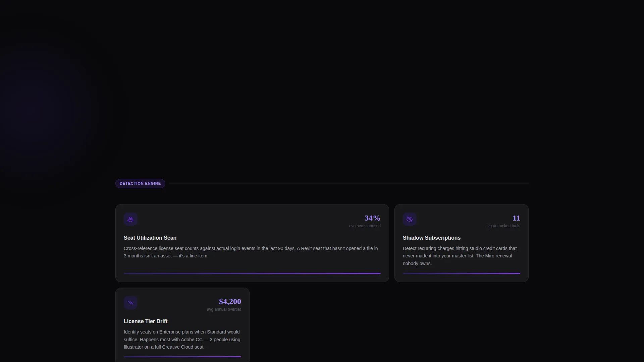Click the Shadow Subscriptions description paragraph

click(460, 256)
